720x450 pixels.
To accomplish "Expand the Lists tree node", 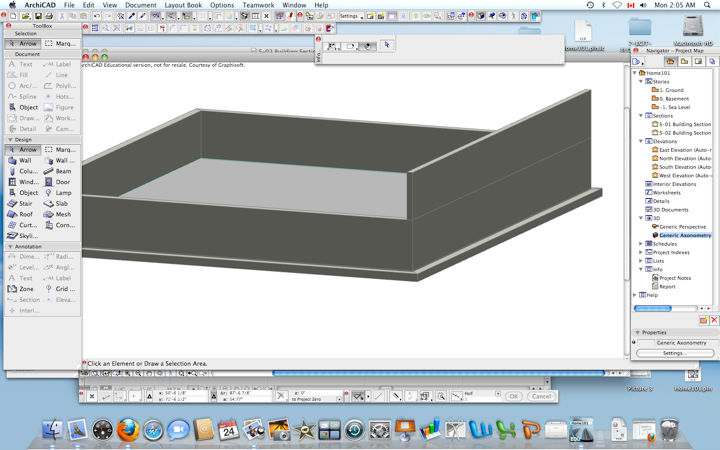I will (x=641, y=261).
